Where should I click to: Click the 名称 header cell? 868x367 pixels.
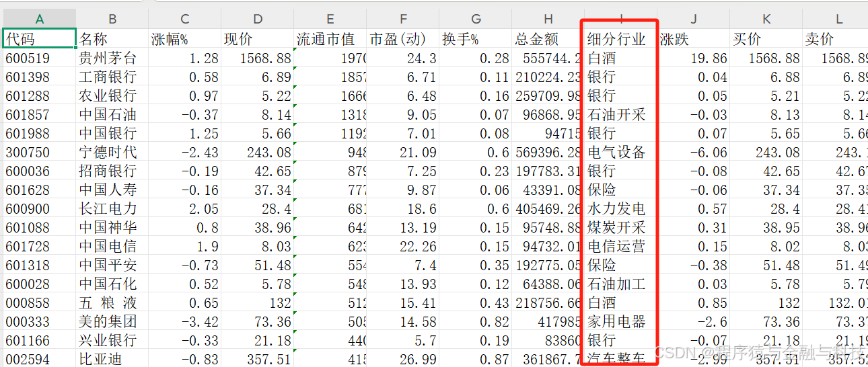(112, 39)
